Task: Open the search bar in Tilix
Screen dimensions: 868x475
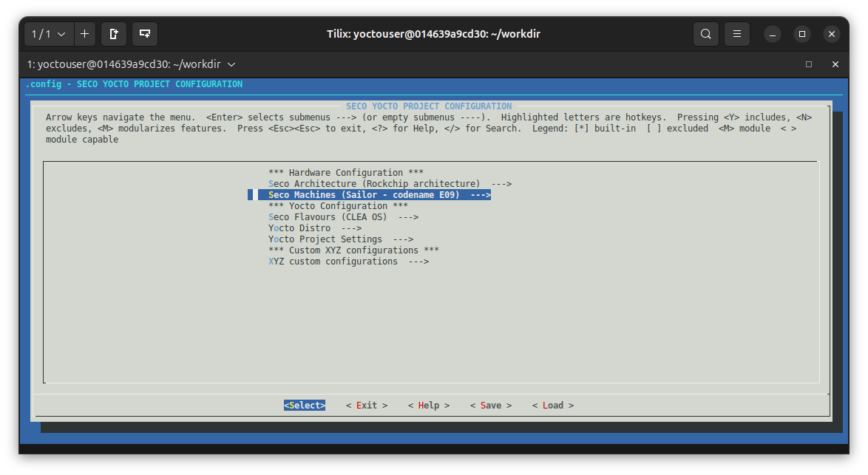Action: [705, 34]
